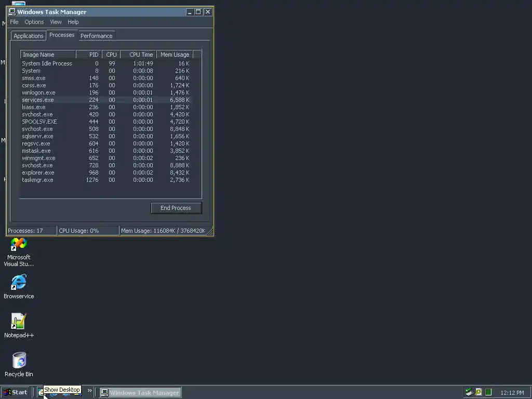Select the regsvc.exe process
This screenshot has height=399, width=532.
click(x=106, y=143)
